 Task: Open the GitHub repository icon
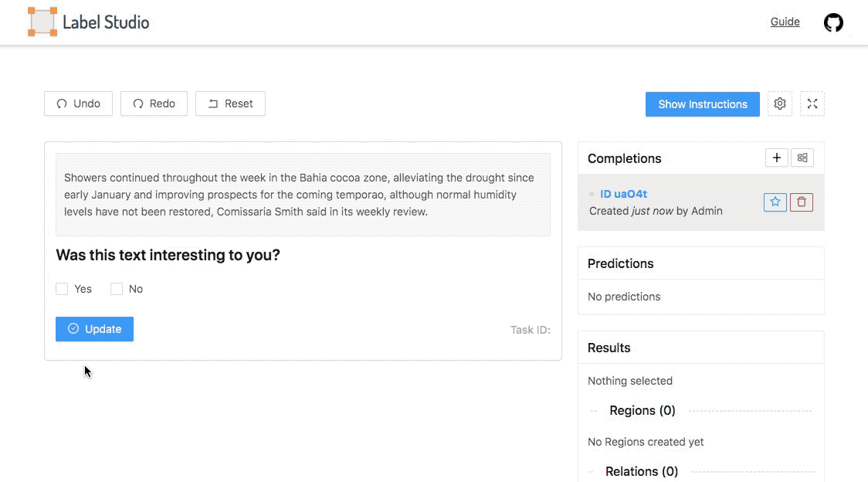tap(833, 22)
